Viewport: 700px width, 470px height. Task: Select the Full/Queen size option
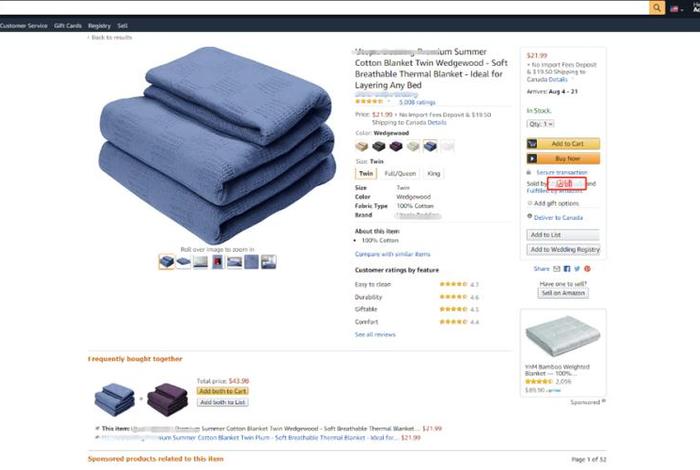point(400,174)
